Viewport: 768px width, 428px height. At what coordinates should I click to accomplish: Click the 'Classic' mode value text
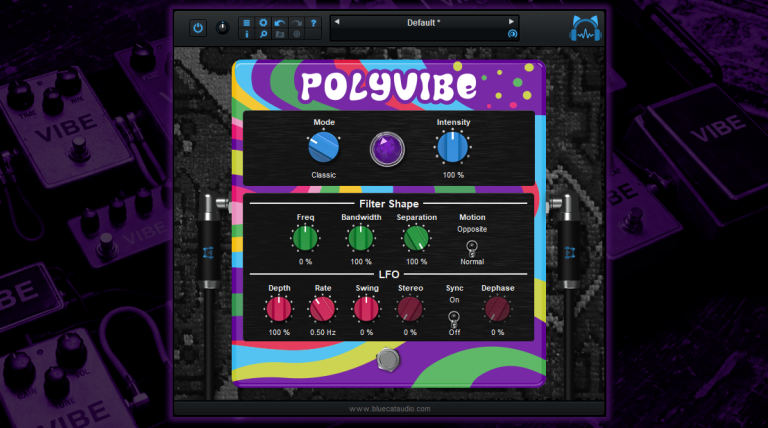[323, 175]
